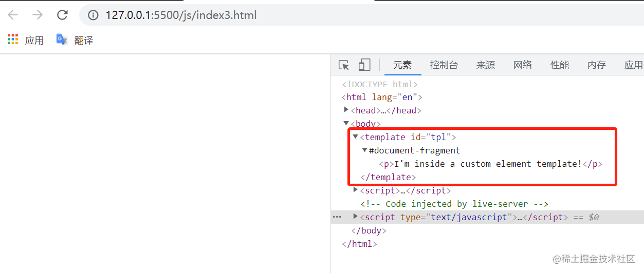Expand the head element node
644x273 pixels.
(x=346, y=110)
